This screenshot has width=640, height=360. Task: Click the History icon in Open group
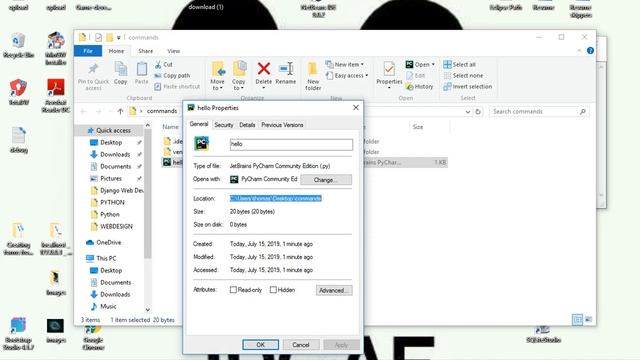point(409,87)
